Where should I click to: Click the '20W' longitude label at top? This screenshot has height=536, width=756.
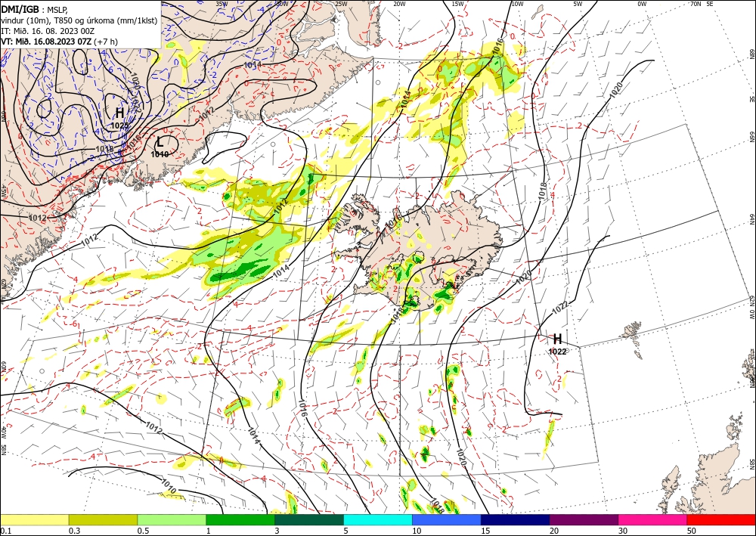398,3
